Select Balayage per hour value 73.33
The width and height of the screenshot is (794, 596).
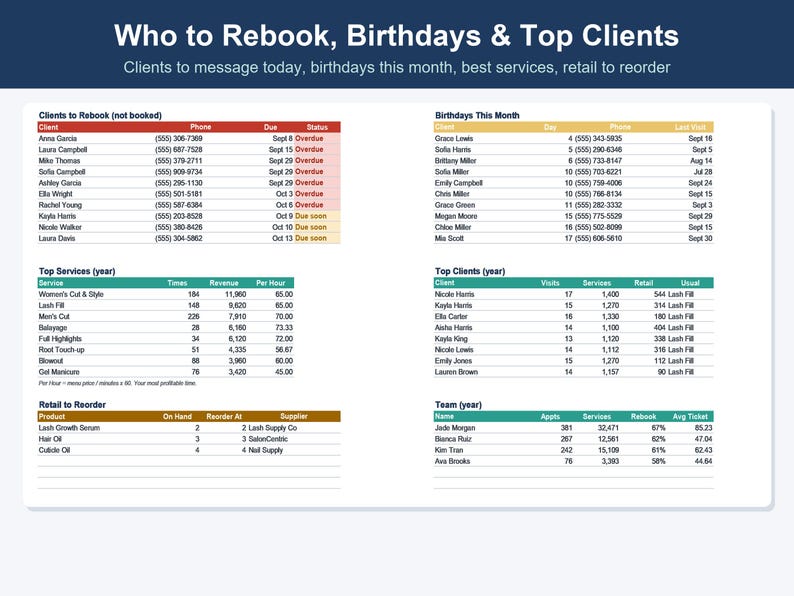(284, 328)
